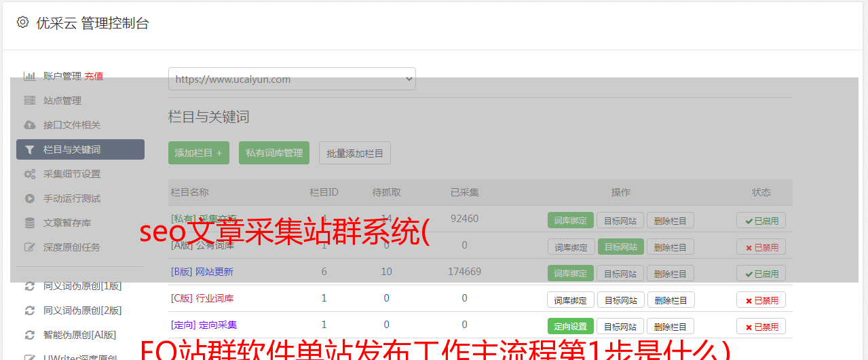Click 目标网站 in the 定向采集 row
868x360 pixels.
[620, 326]
